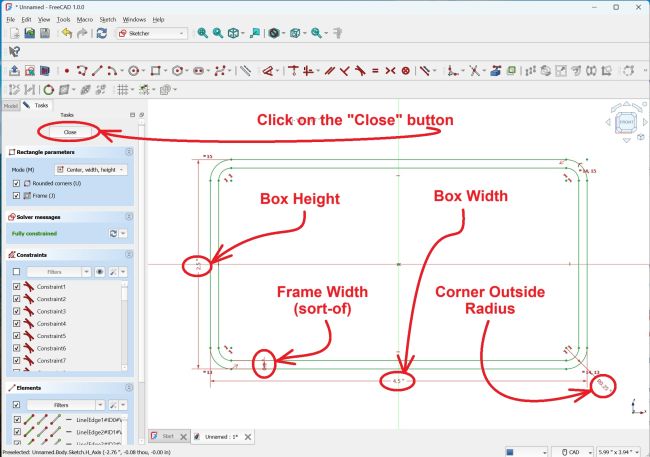The width and height of the screenshot is (650, 457).
Task: Collapse the Elements section
Action: click(129, 388)
